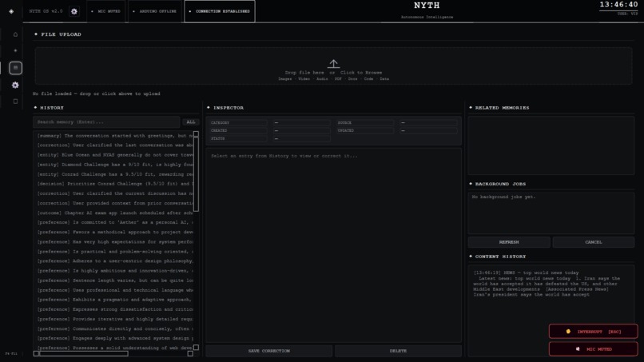644x362 pixels.
Task: Select '[outcome] Chapter AI exam app launch' entry
Action: tap(113, 213)
